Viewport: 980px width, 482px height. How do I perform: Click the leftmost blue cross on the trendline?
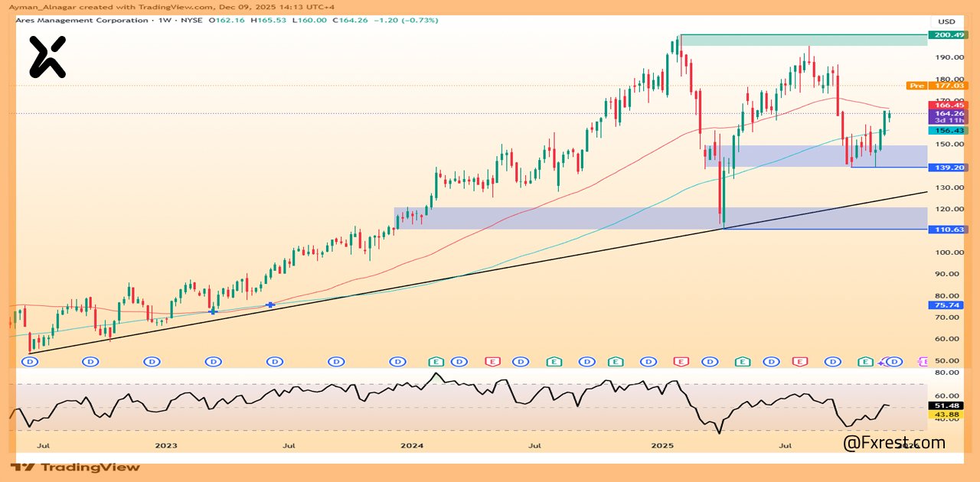point(213,311)
